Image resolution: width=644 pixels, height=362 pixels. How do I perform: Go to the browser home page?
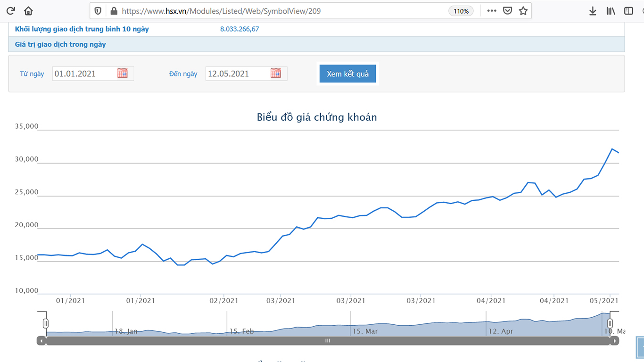click(28, 11)
